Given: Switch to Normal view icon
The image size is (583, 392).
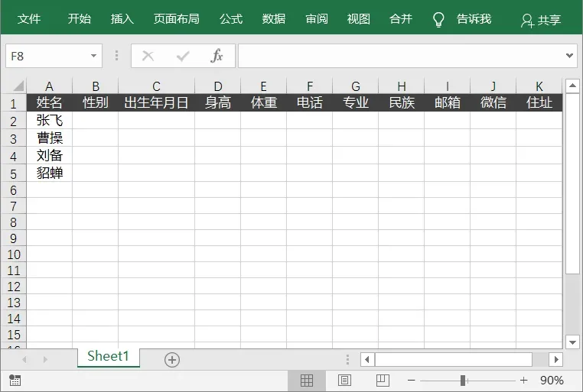Looking at the screenshot, I should (x=307, y=381).
